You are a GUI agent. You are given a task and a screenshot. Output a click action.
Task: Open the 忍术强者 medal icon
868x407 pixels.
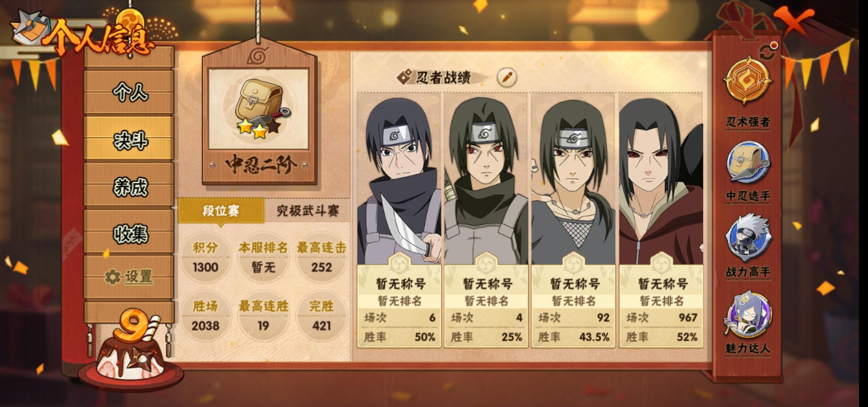pos(747,81)
